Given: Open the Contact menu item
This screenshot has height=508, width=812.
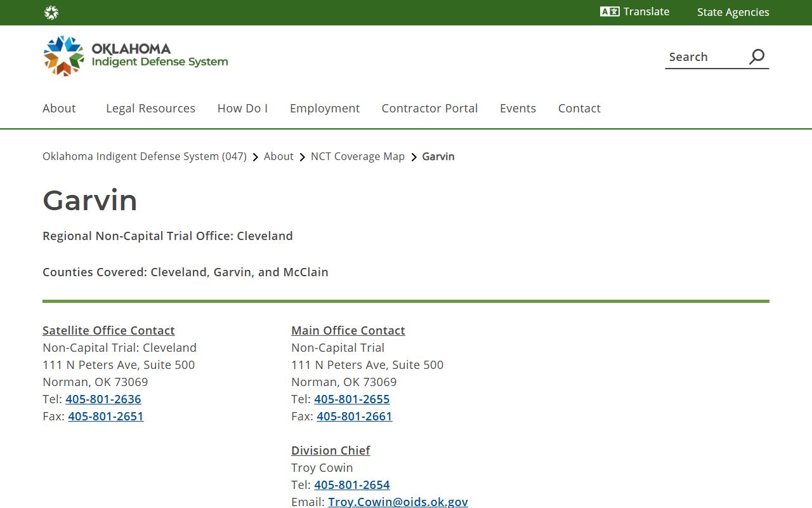Looking at the screenshot, I should 579,109.
